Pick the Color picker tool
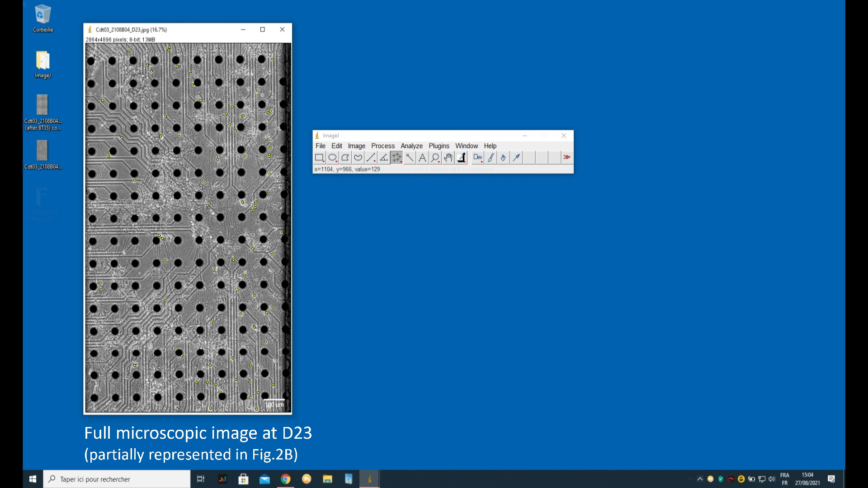 click(x=461, y=158)
